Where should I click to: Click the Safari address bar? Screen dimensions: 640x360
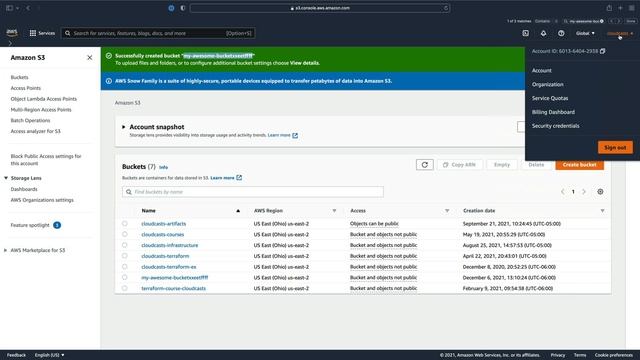point(320,8)
